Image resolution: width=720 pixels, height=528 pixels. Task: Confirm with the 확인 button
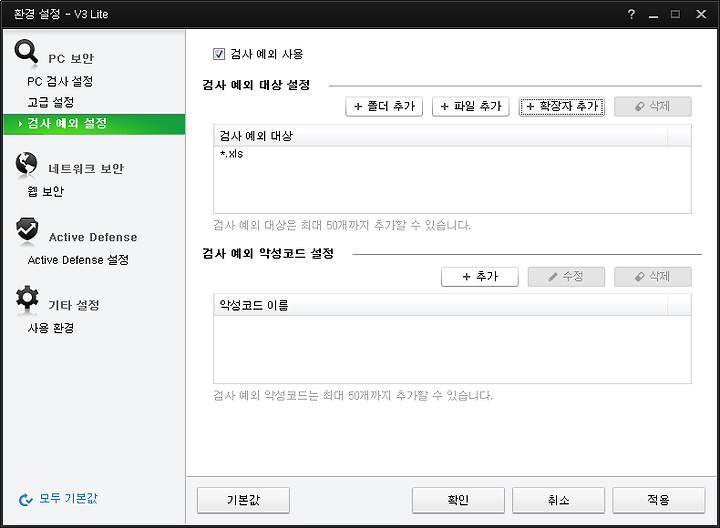pyautogui.click(x=458, y=500)
